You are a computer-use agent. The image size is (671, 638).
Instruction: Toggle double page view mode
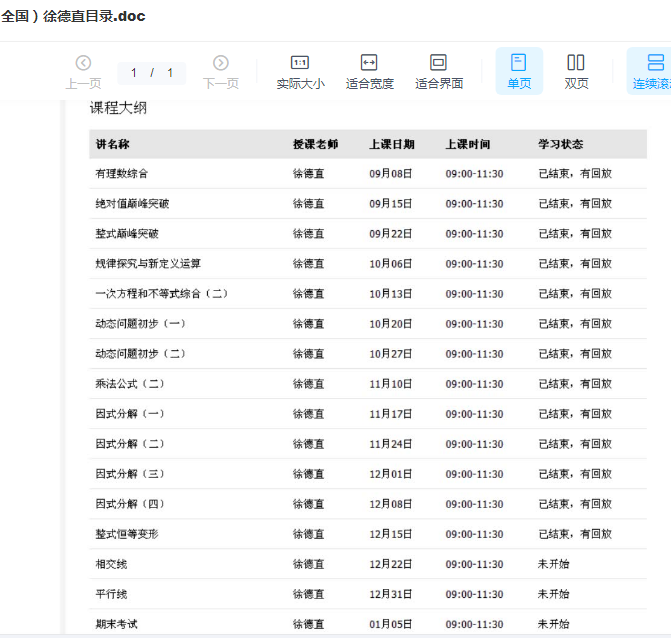pos(576,63)
